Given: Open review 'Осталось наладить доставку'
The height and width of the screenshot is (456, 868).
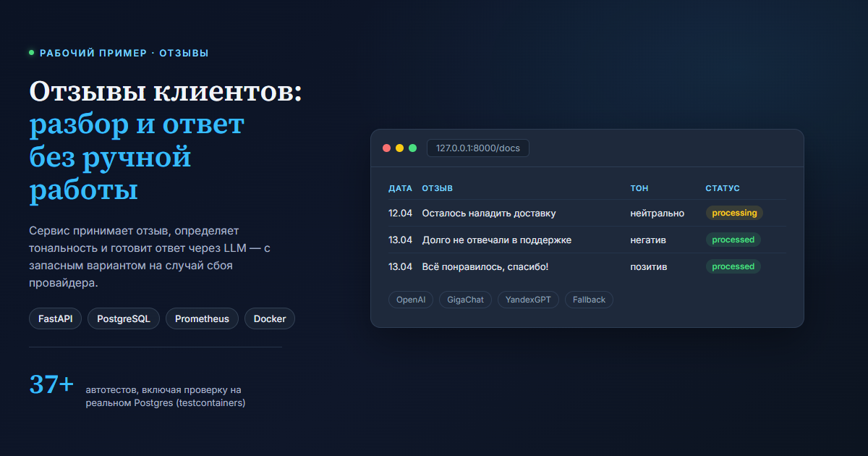Looking at the screenshot, I should (489, 213).
